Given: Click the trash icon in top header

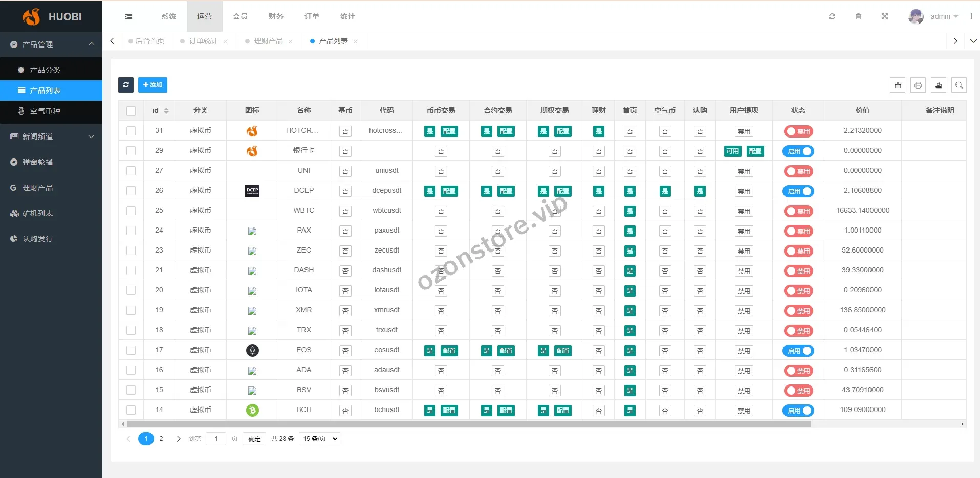Looking at the screenshot, I should coord(858,16).
